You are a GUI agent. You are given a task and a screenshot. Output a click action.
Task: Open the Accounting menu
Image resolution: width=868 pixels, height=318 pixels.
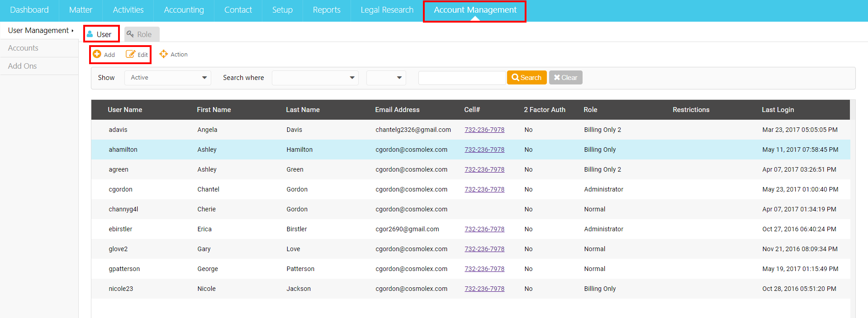tap(184, 10)
